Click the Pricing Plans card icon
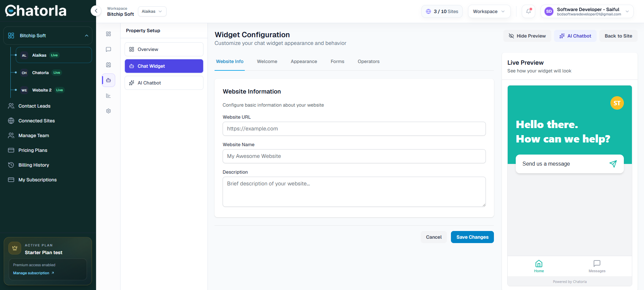This screenshot has height=290, width=644. point(11,150)
